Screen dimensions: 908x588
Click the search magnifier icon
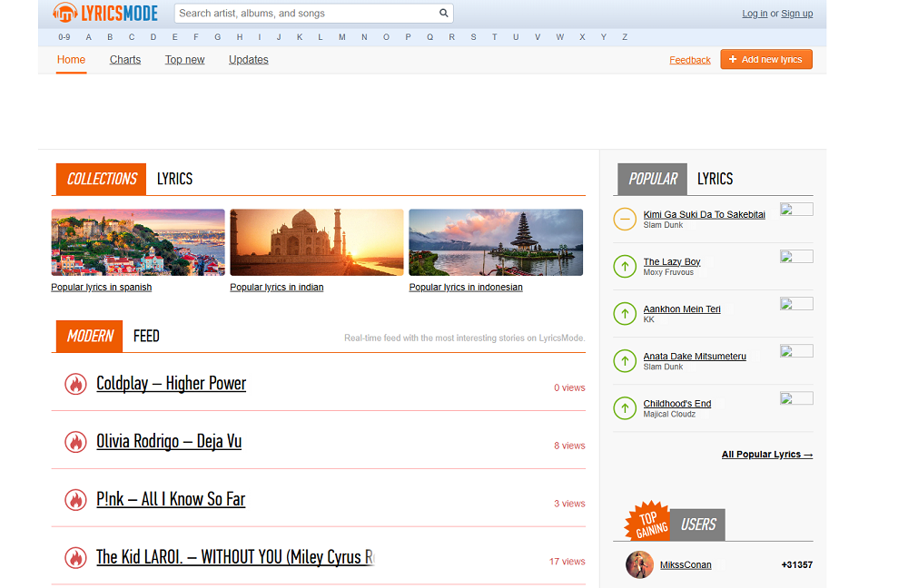pos(444,13)
